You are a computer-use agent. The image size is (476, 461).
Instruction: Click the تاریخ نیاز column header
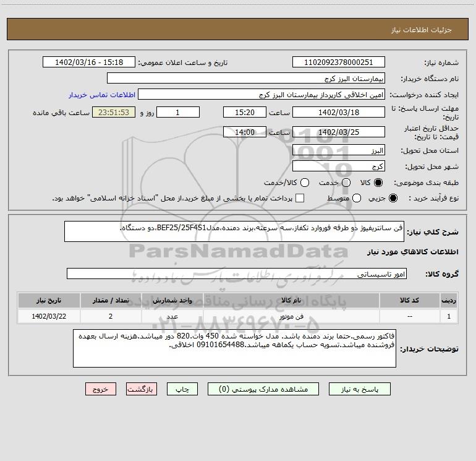click(x=49, y=300)
